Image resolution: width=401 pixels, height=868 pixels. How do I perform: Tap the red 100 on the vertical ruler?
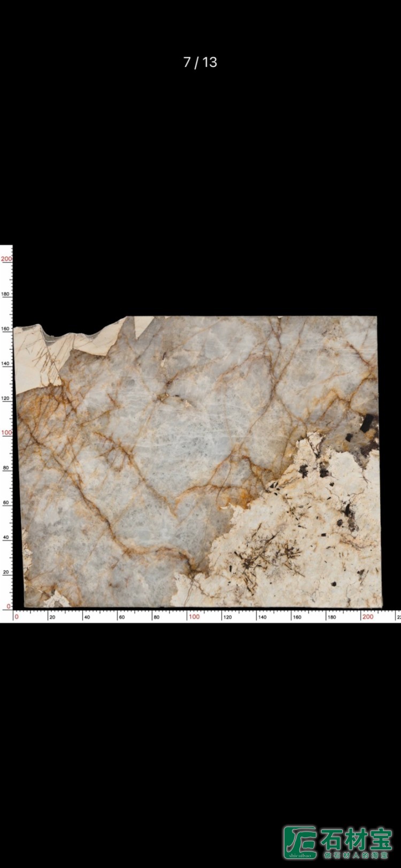point(6,433)
